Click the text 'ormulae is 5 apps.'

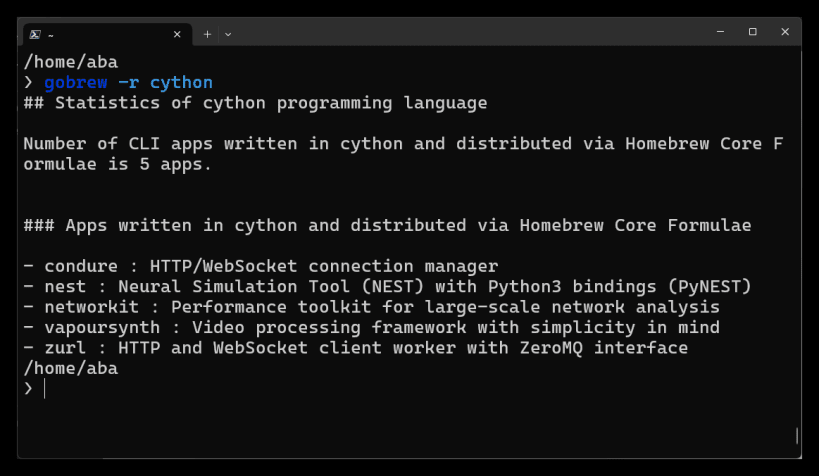(x=118, y=164)
